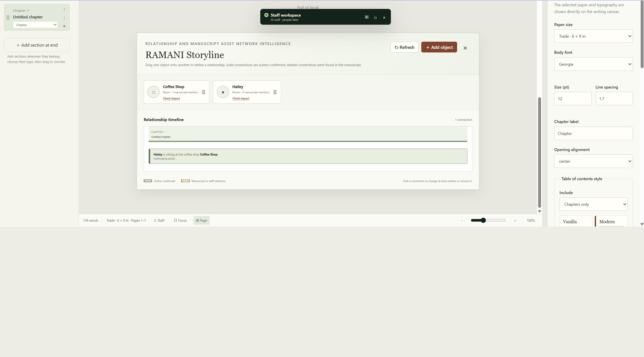Close the RAMANI Storyline dialog
The width and height of the screenshot is (644, 357).
[465, 48]
